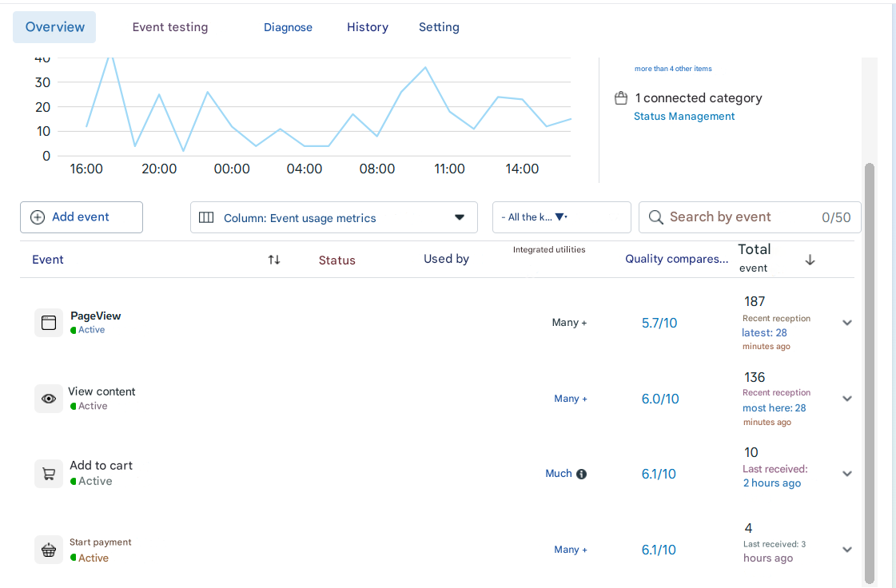Click the info icon next to Much

coord(582,474)
